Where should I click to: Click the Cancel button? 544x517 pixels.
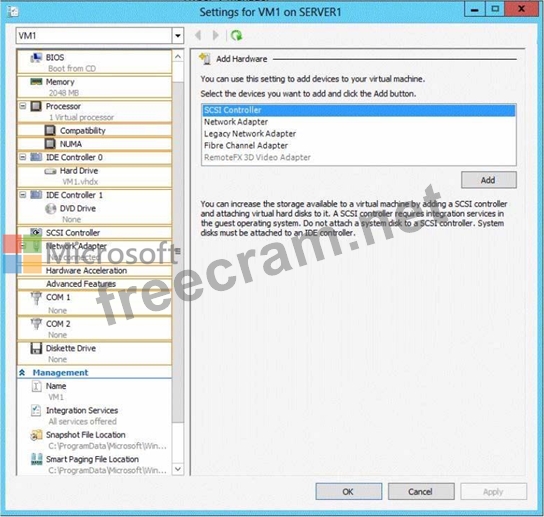421,492
